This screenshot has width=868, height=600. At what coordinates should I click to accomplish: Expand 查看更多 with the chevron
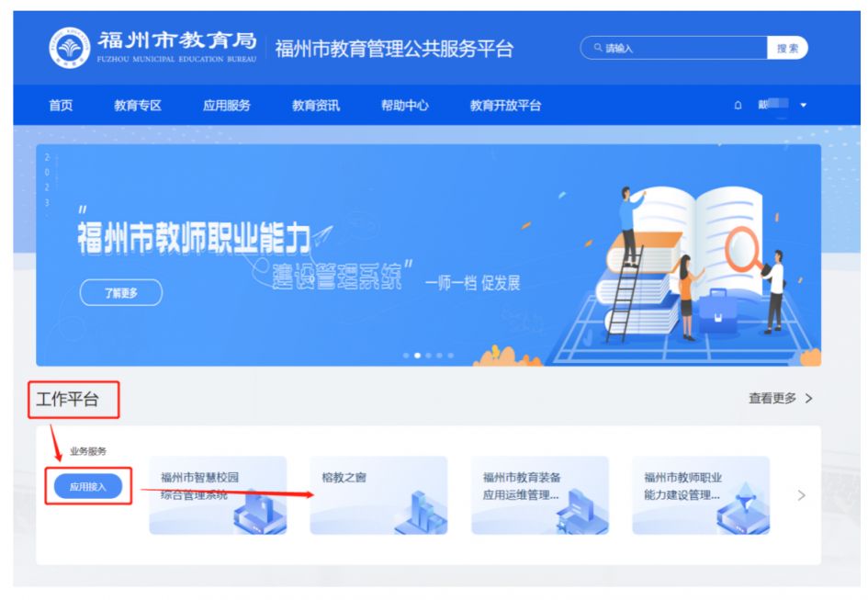click(781, 399)
